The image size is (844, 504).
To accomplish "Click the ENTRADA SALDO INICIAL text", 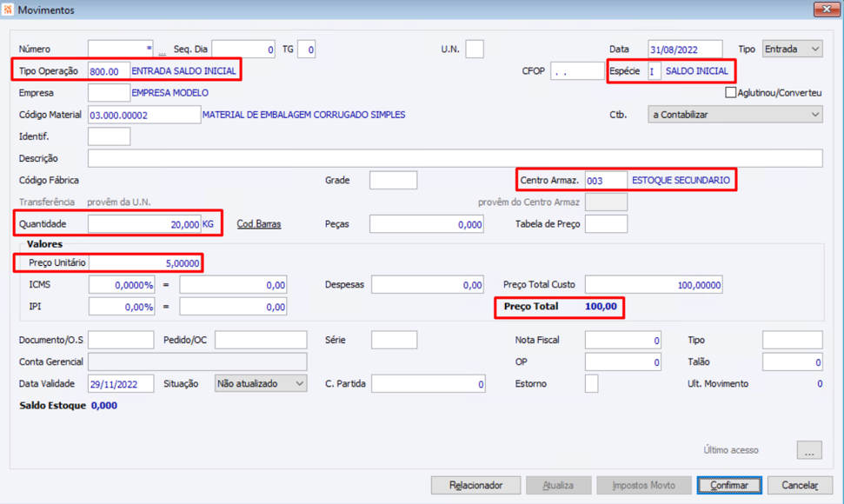I will pyautogui.click(x=183, y=71).
